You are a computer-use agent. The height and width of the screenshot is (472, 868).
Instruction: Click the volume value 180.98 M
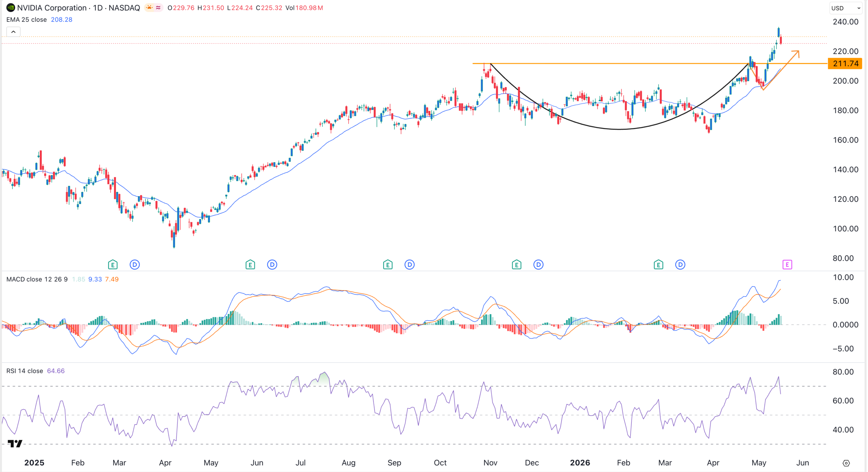click(309, 8)
